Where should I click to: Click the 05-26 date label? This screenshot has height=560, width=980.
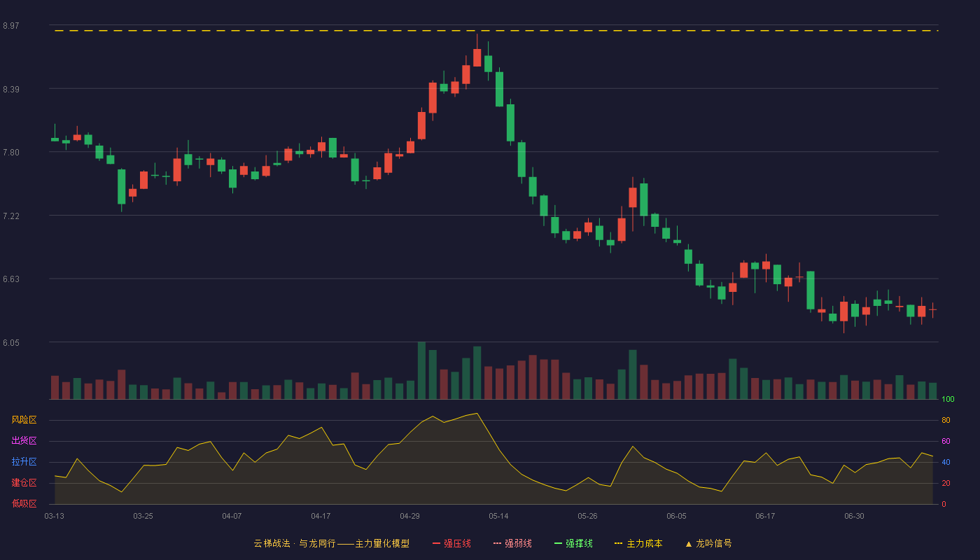(587, 516)
